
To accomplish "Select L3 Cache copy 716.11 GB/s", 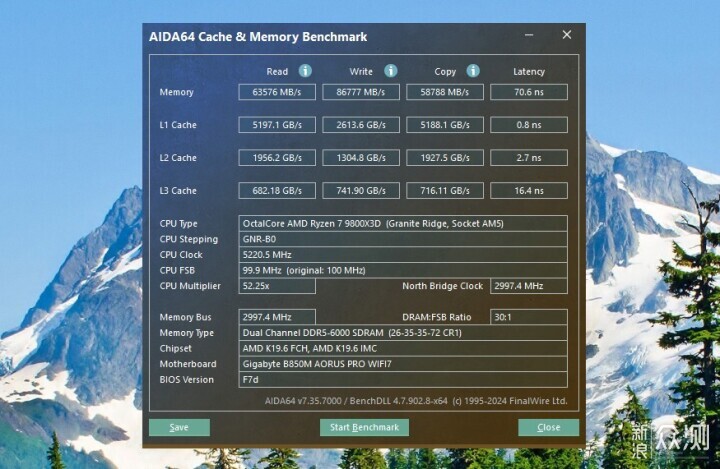I will tap(444, 190).
